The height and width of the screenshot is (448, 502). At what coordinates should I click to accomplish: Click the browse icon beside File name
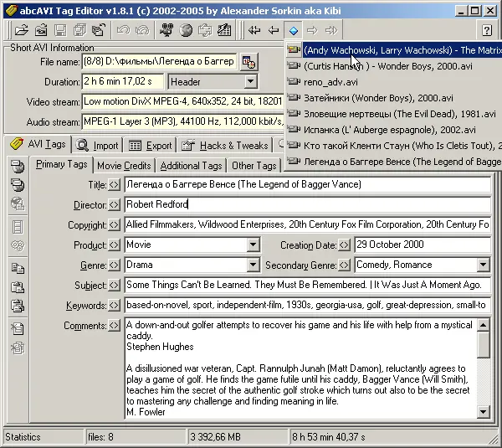[248, 62]
